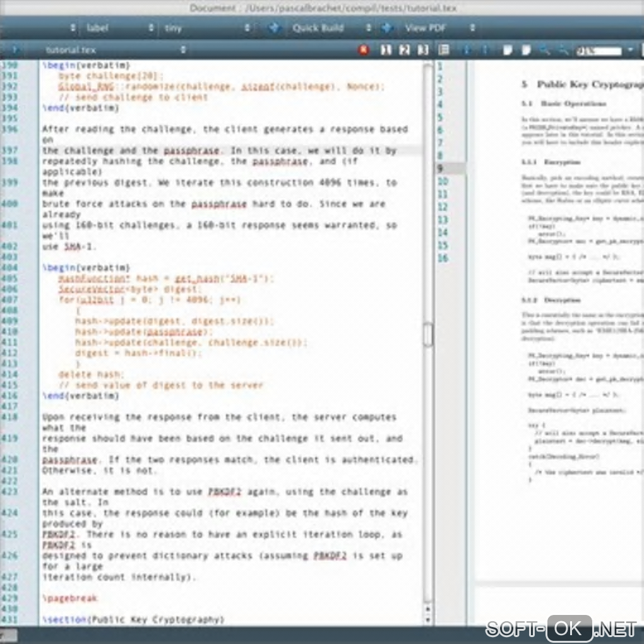Click the red close document icon
Screen dimensions: 644x644
[363, 50]
